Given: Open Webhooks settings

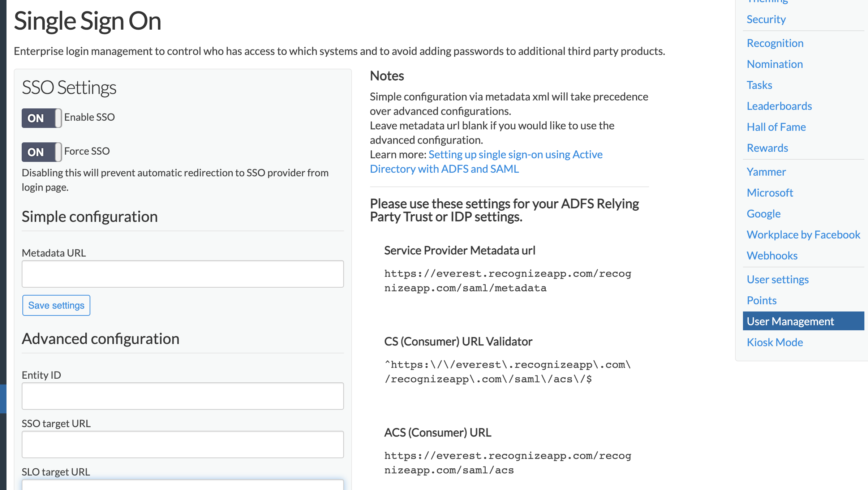Looking at the screenshot, I should click(x=772, y=255).
